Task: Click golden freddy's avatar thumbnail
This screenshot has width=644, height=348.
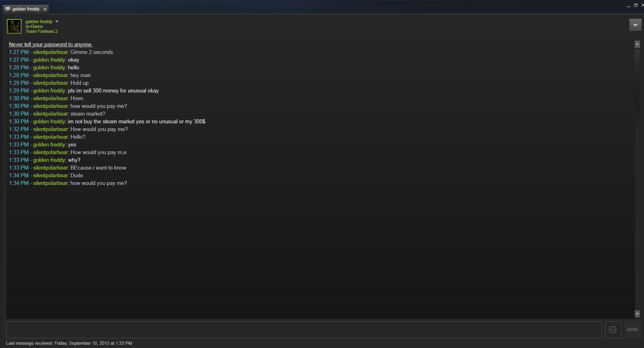Action: point(14,26)
